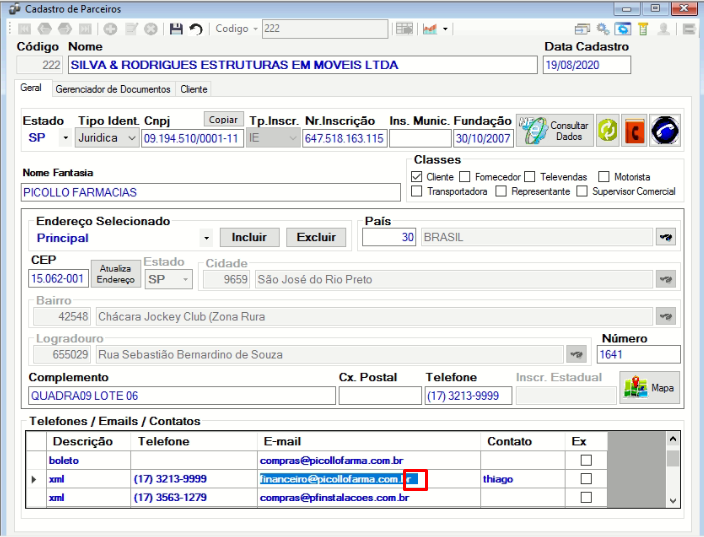Image resolution: width=704 pixels, height=537 pixels.
Task: Click the blue telephone icon
Action: click(x=664, y=131)
